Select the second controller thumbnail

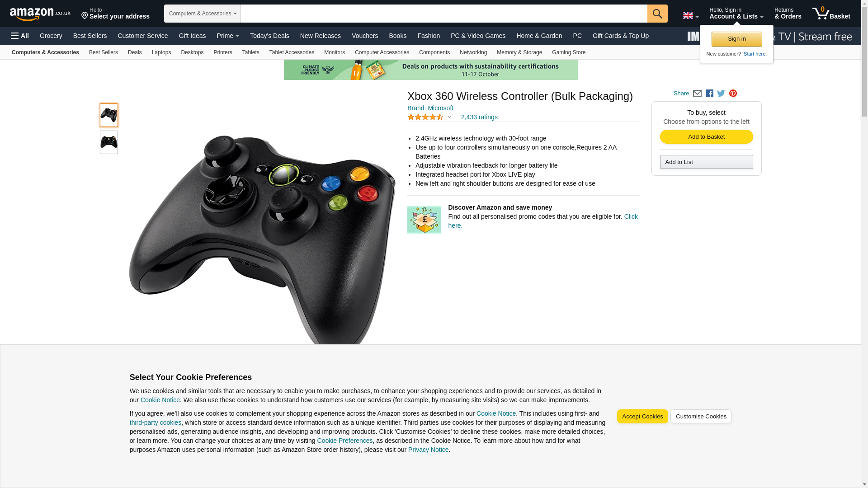tap(109, 142)
